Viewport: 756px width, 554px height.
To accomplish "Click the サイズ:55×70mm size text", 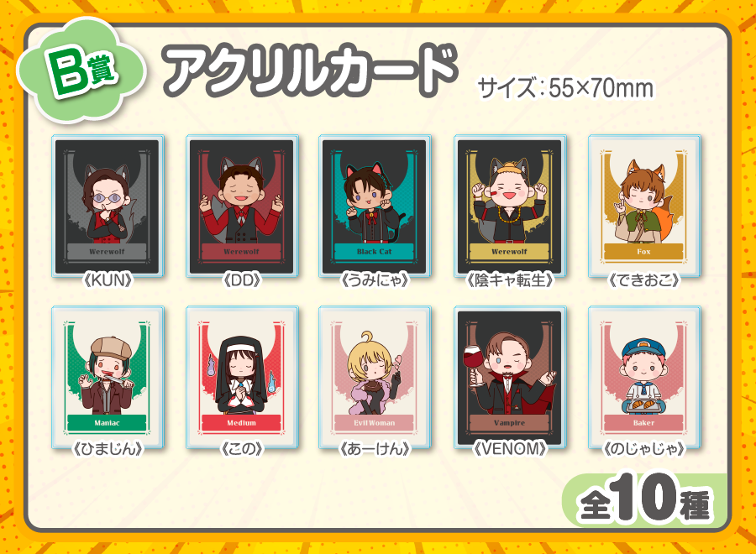I will (x=565, y=88).
